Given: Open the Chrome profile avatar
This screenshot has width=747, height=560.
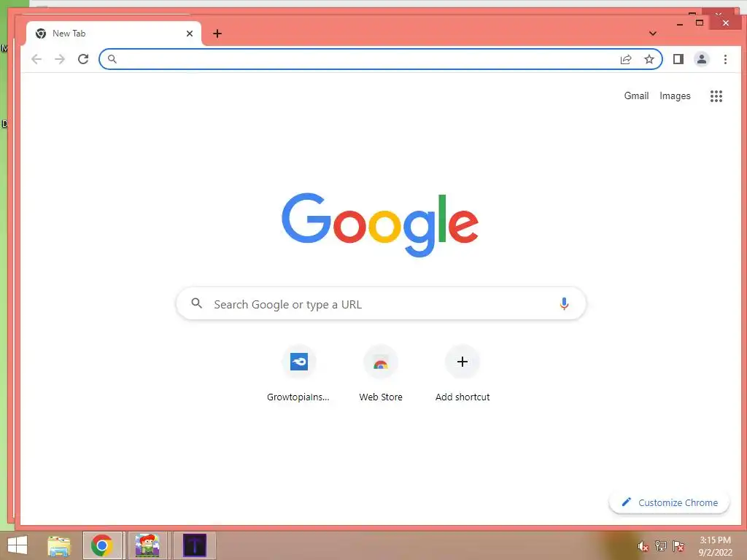Looking at the screenshot, I should pos(702,59).
